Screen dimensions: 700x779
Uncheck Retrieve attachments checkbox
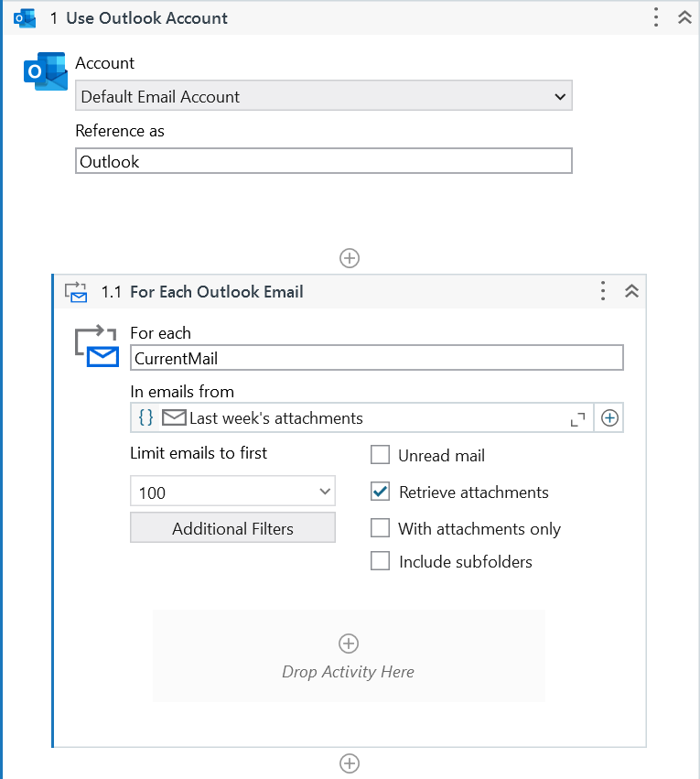click(x=381, y=492)
